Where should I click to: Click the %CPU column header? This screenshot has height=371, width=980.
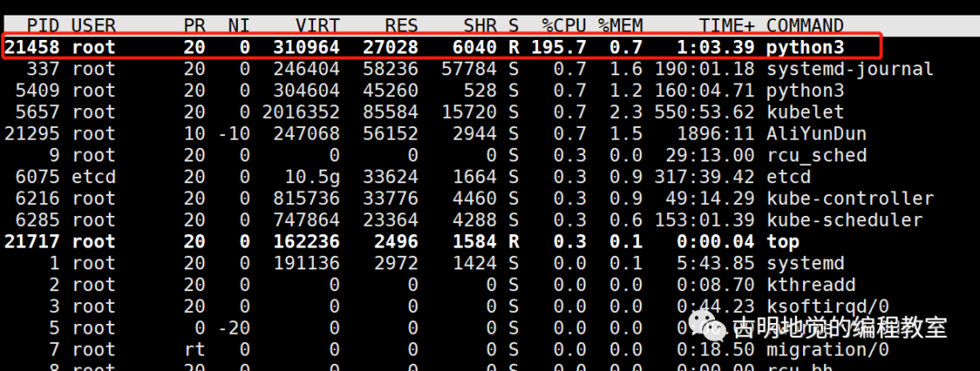click(x=563, y=25)
